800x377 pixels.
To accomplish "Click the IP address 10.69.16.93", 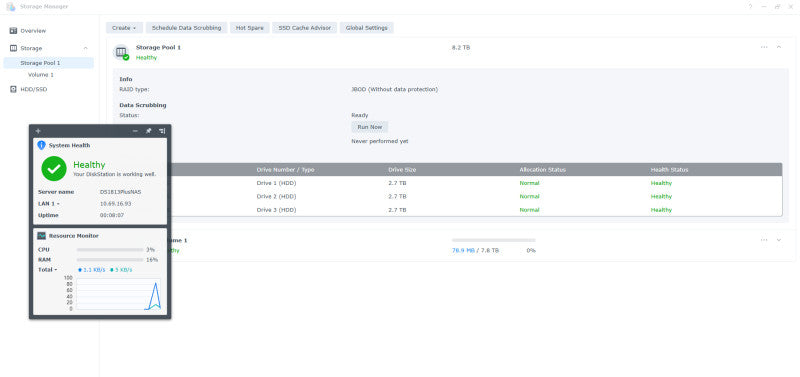I will coord(115,204).
